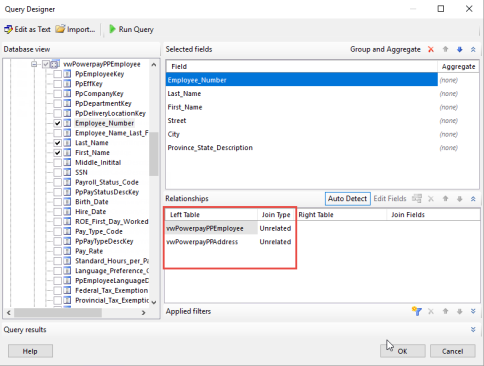Open the Import query option
The image size is (484, 366).
[x=75, y=29]
